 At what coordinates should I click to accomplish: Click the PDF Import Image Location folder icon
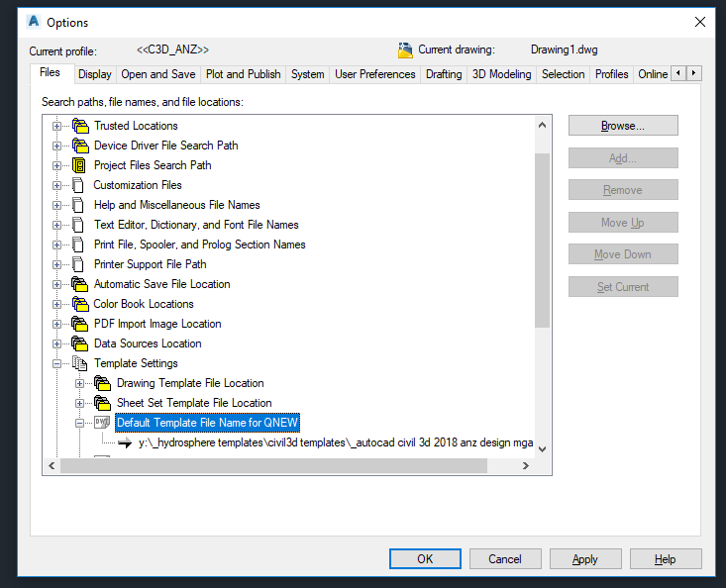click(80, 324)
